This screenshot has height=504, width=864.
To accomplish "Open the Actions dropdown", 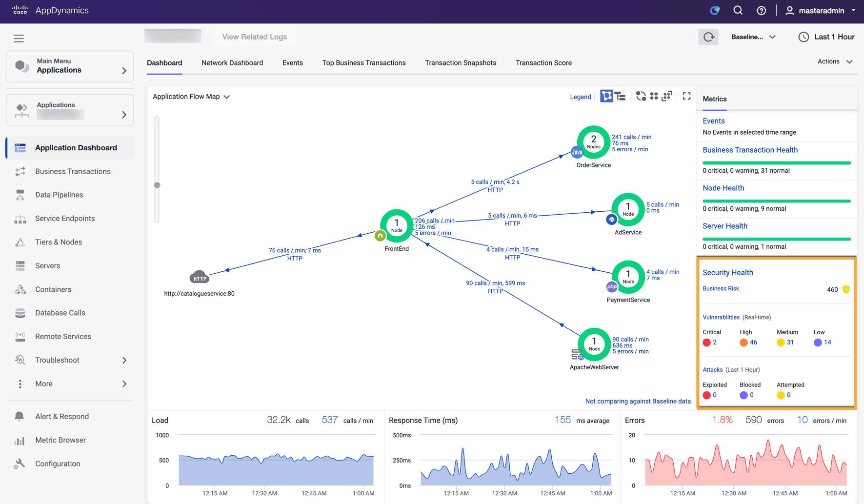I will click(835, 61).
